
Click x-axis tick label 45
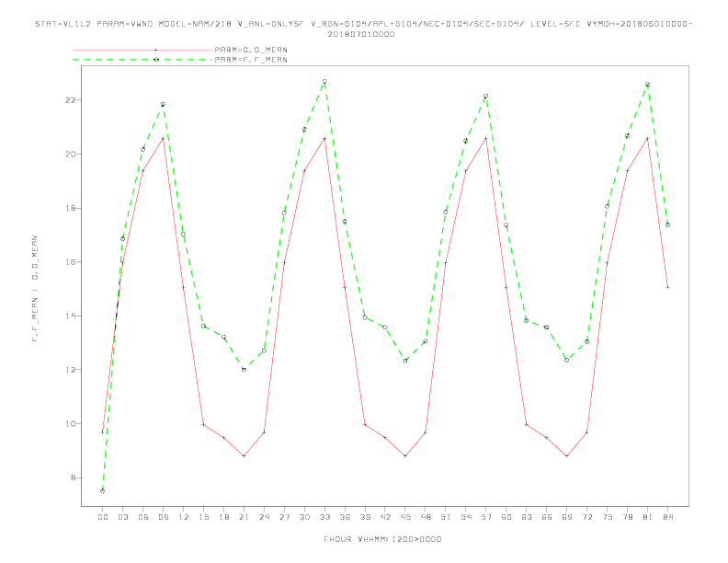click(405, 517)
